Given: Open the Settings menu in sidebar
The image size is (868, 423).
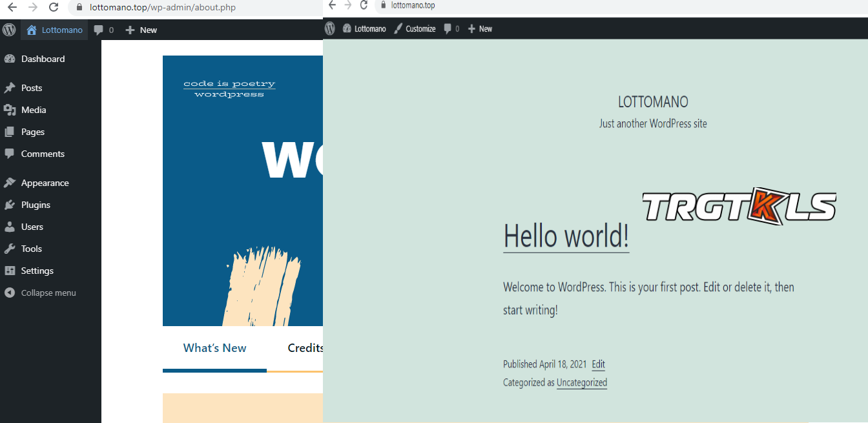Looking at the screenshot, I should [x=37, y=271].
